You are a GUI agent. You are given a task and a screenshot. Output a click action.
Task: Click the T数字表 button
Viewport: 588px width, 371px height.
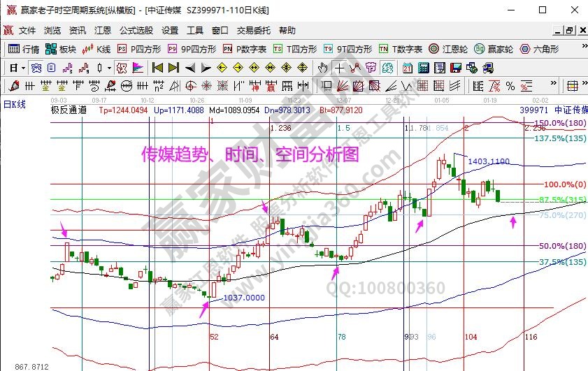pyautogui.click(x=401, y=49)
